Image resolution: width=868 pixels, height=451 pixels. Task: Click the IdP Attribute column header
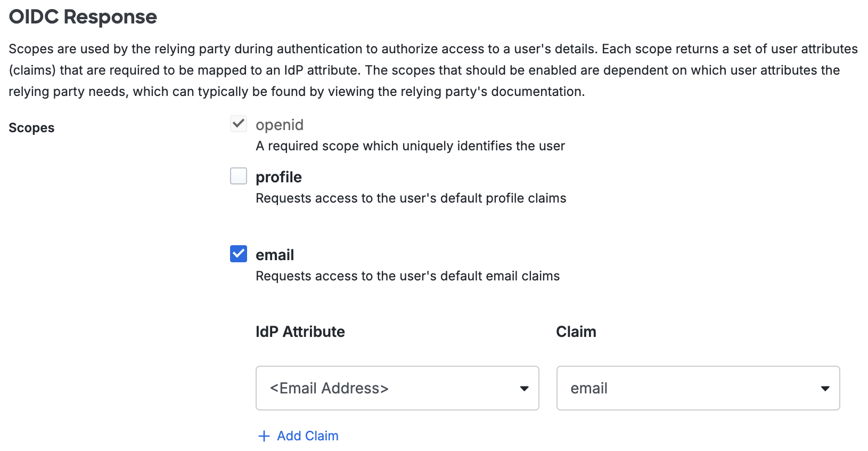(300, 332)
